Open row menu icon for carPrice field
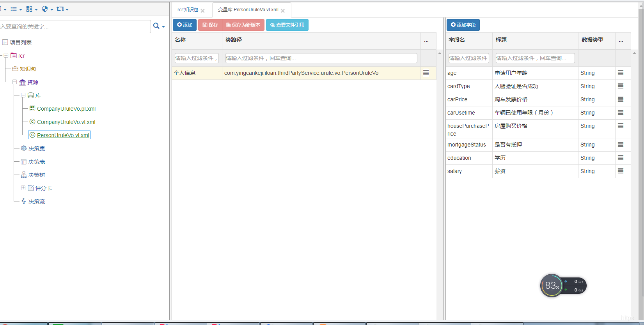The height and width of the screenshot is (325, 644). click(621, 99)
